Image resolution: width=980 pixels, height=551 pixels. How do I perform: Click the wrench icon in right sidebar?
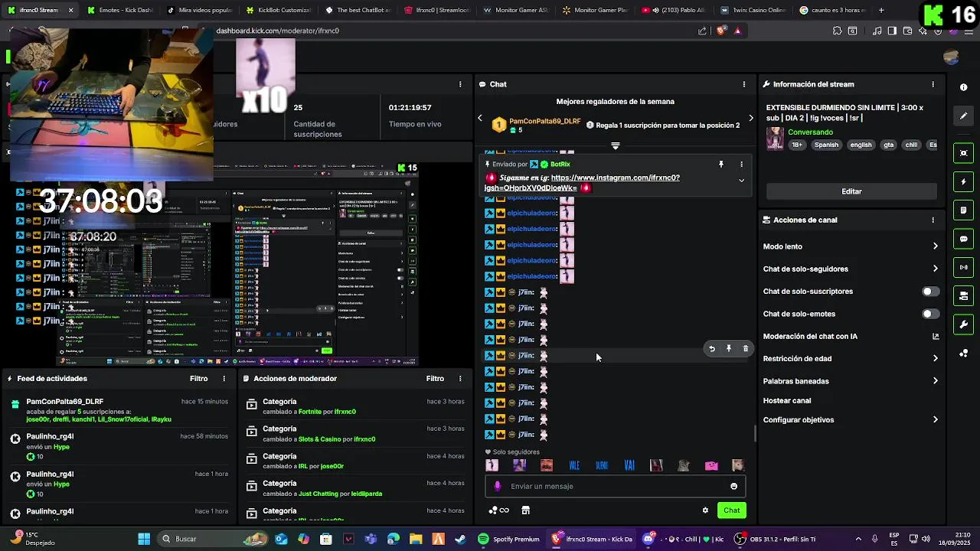pyautogui.click(x=964, y=324)
